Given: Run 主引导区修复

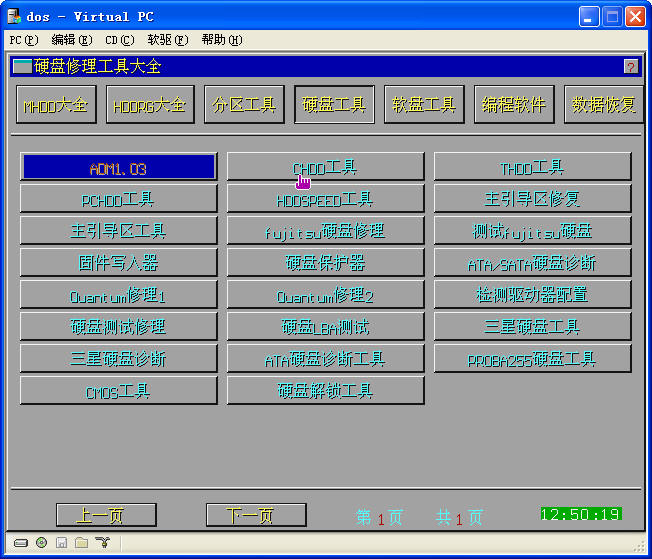Looking at the screenshot, I should [533, 199].
